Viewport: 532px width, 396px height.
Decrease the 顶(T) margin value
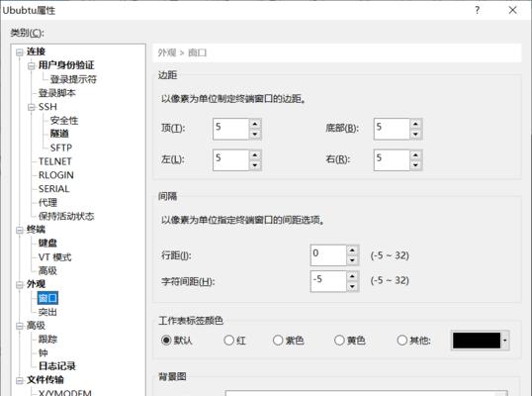[255, 135]
